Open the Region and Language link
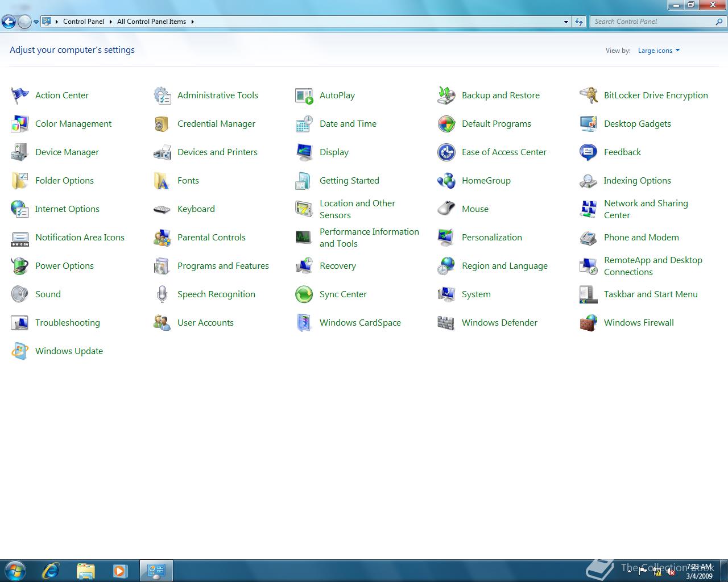The height and width of the screenshot is (582, 728). click(x=504, y=266)
